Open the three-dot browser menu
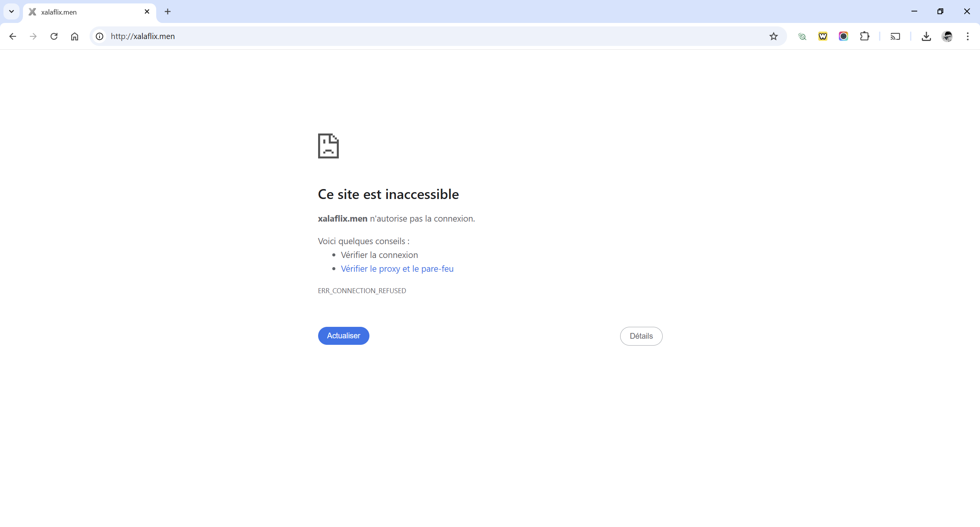Screen dimensions: 980x527 (968, 36)
